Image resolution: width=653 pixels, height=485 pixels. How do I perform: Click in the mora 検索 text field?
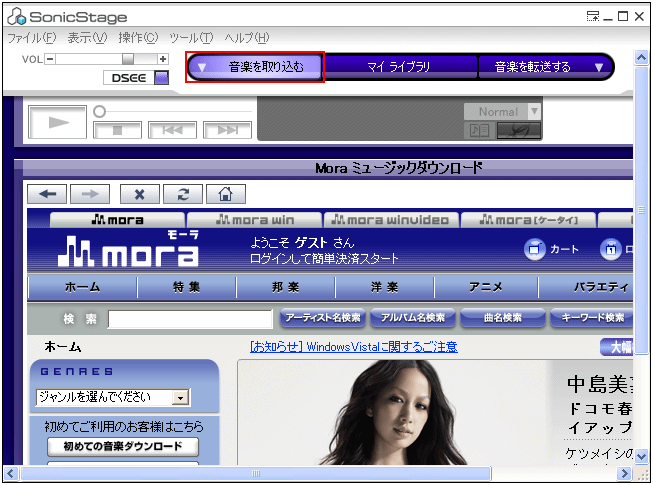[190, 319]
